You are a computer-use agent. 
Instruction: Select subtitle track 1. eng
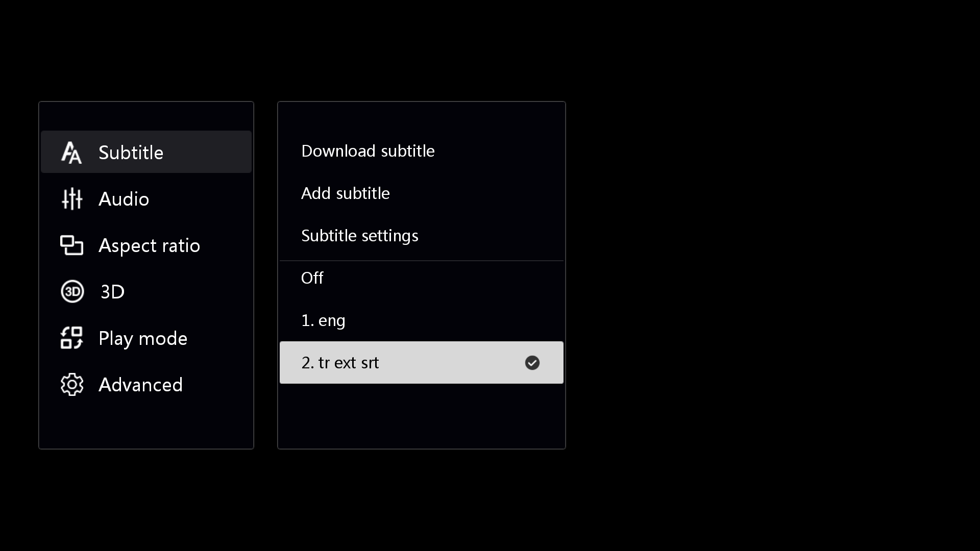click(x=422, y=320)
